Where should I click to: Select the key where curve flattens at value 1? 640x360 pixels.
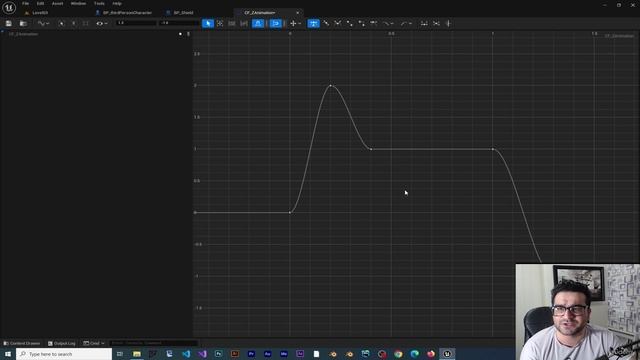click(371, 149)
